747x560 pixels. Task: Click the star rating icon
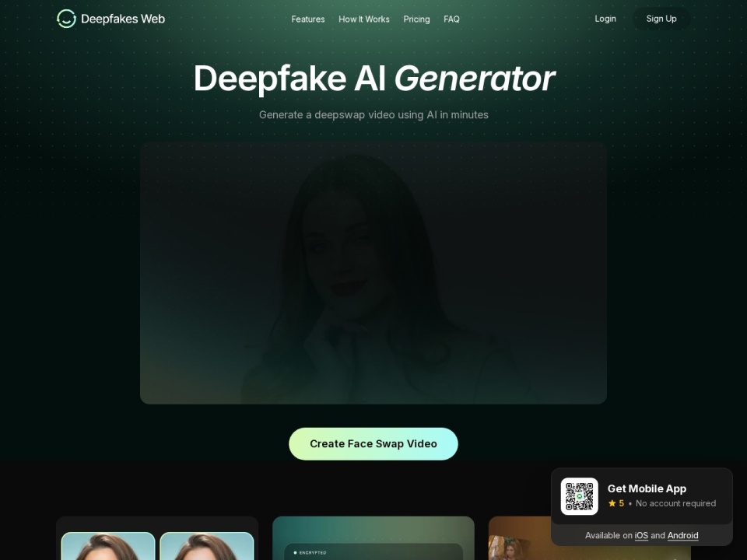tap(612, 503)
